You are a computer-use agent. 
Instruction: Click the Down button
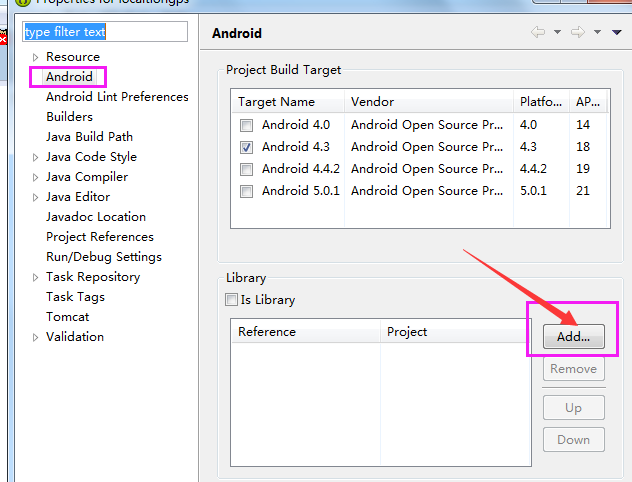point(574,440)
